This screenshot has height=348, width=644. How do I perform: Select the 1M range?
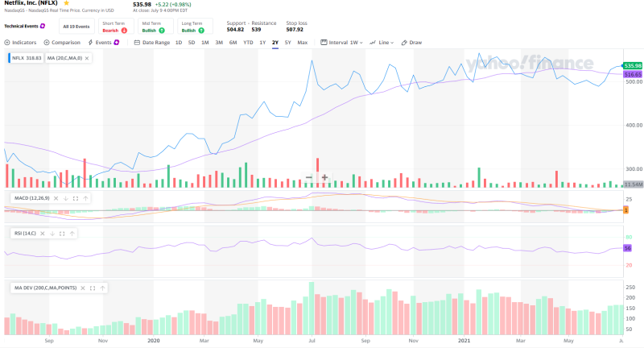tap(205, 43)
